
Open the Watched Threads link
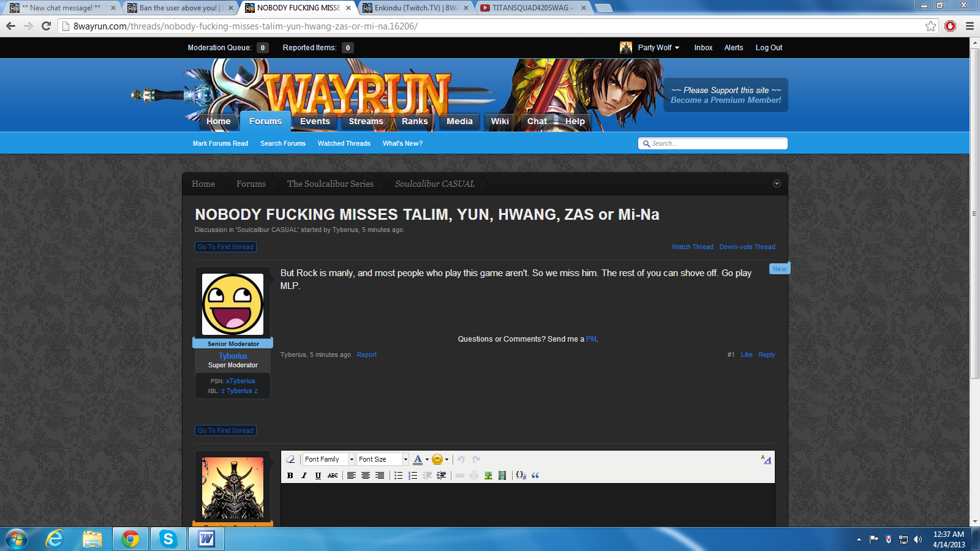(x=344, y=143)
